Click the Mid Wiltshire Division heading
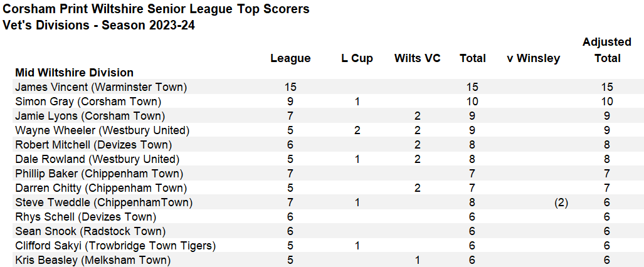 74,73
